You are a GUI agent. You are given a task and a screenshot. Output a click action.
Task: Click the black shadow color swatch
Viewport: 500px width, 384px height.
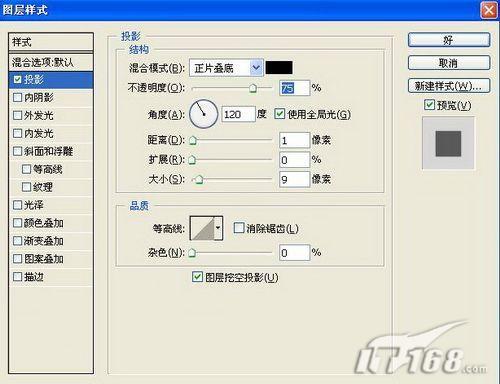point(279,68)
